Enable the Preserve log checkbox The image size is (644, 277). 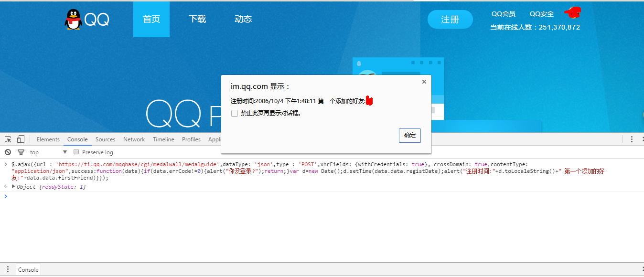click(x=76, y=152)
